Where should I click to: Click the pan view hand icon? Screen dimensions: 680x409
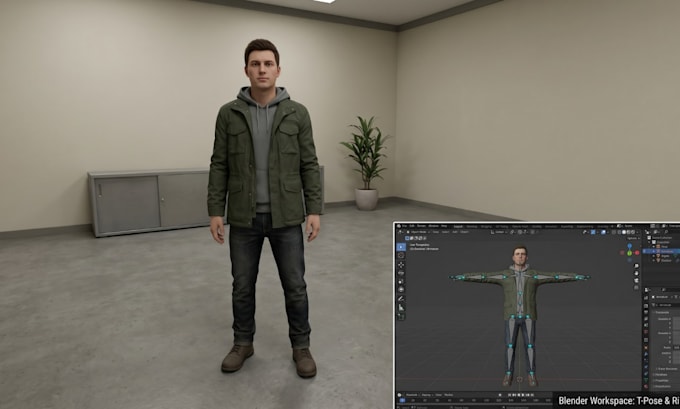[x=637, y=273]
